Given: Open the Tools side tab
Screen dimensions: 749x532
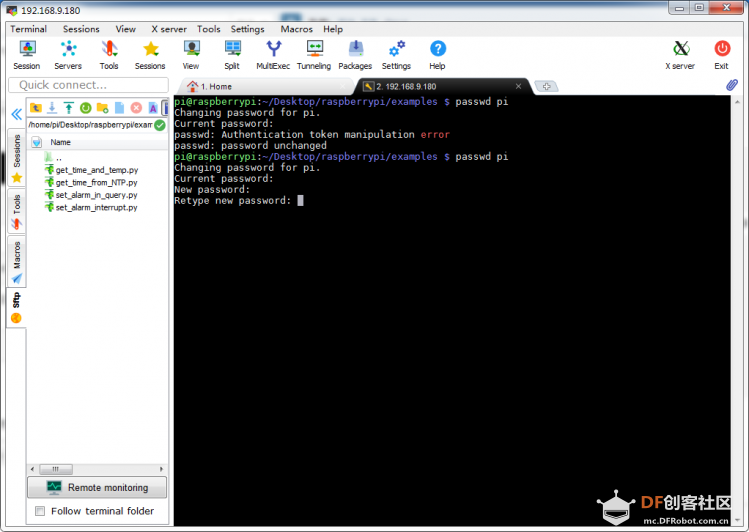Looking at the screenshot, I should point(17,212).
